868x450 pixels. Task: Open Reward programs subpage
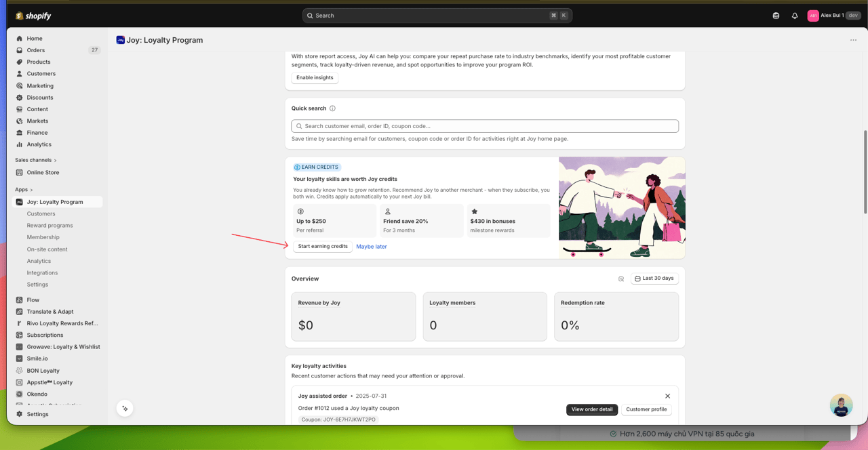click(x=50, y=226)
